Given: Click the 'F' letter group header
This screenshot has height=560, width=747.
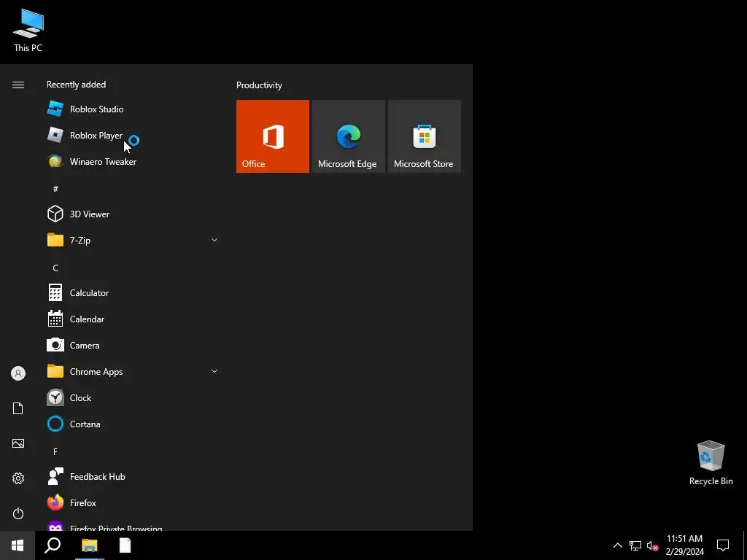Looking at the screenshot, I should click(x=55, y=451).
